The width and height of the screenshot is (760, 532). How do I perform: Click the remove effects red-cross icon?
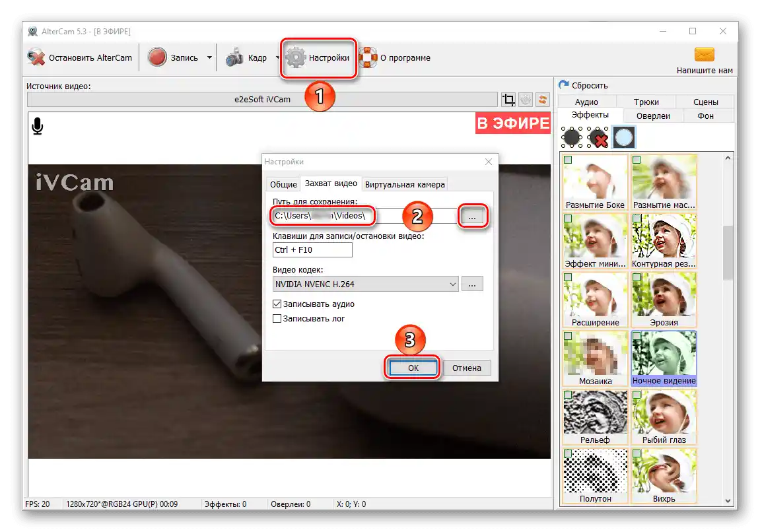(598, 137)
